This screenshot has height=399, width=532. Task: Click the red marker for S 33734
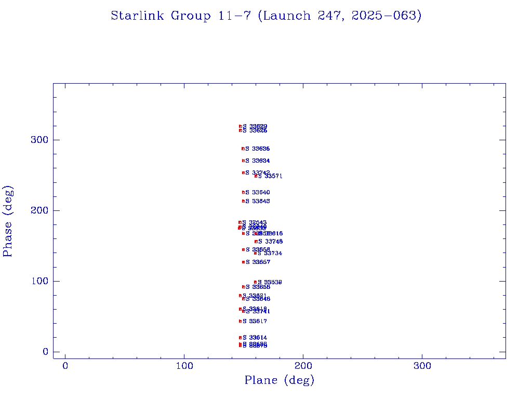[x=255, y=253]
